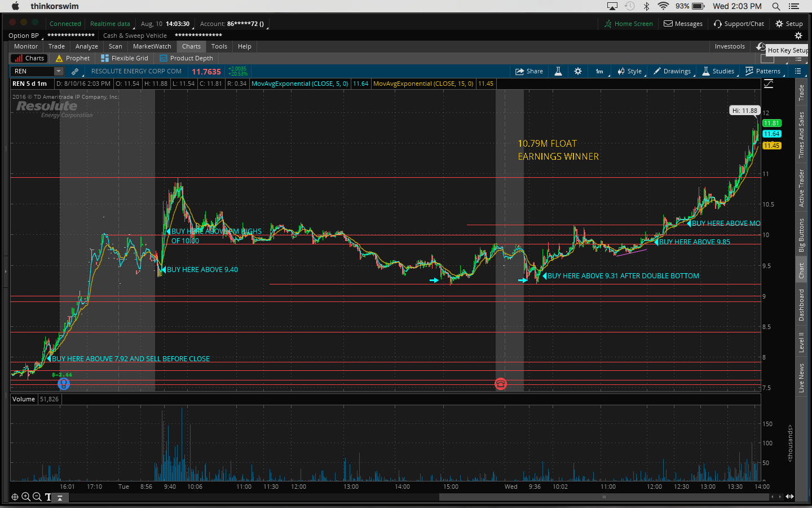Click the Realtime data status indicator
Screen dimensions: 812x508
coord(110,24)
